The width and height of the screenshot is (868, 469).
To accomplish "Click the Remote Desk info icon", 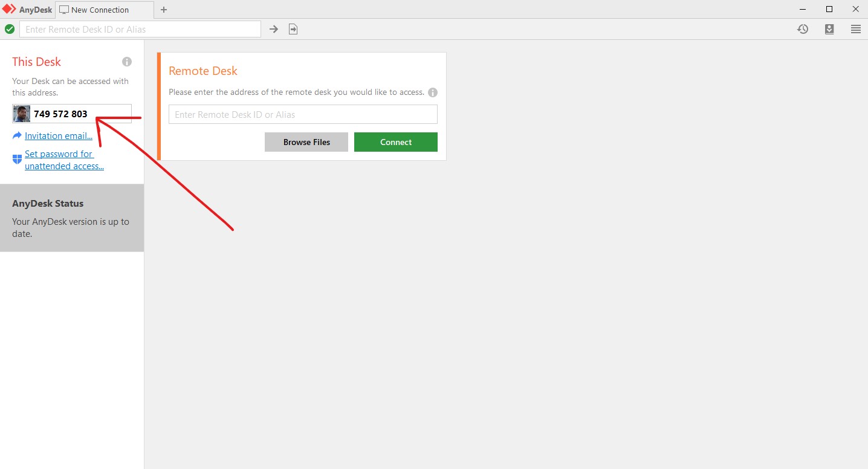I will 433,92.
